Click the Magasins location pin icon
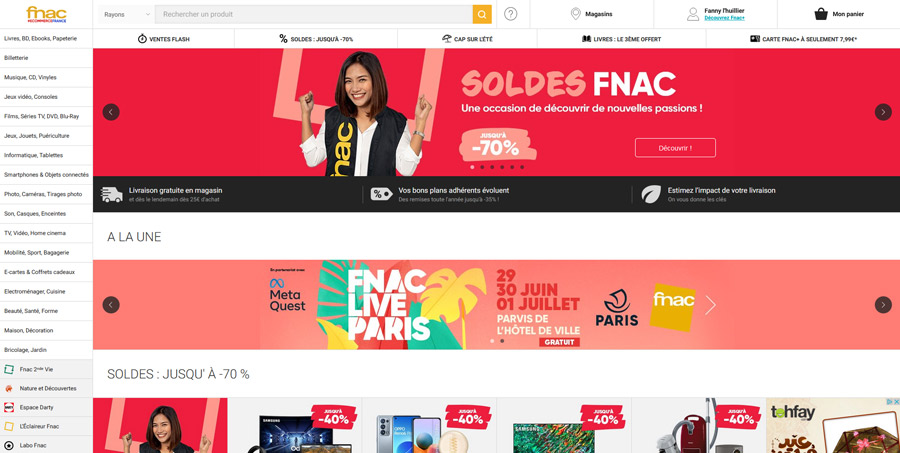 coord(575,14)
